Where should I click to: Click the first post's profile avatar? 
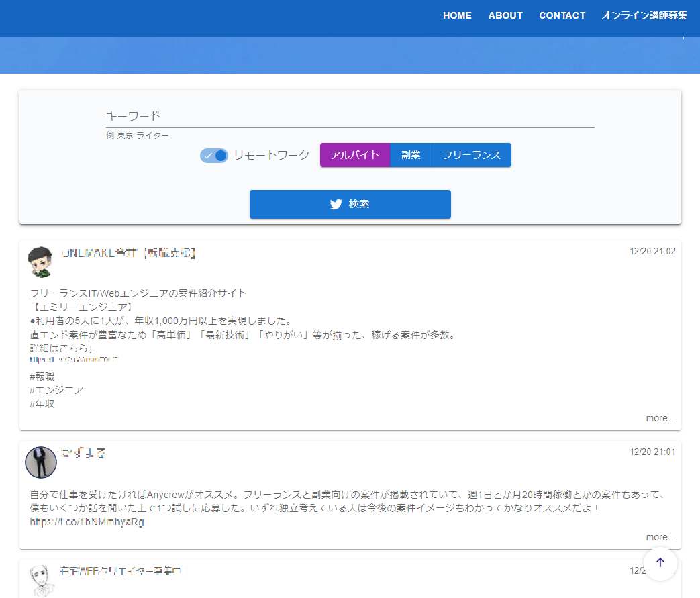(x=41, y=261)
